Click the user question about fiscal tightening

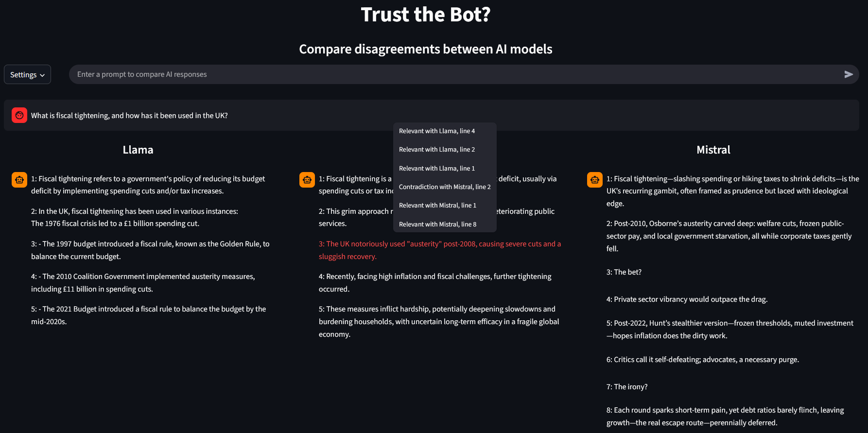pyautogui.click(x=129, y=116)
